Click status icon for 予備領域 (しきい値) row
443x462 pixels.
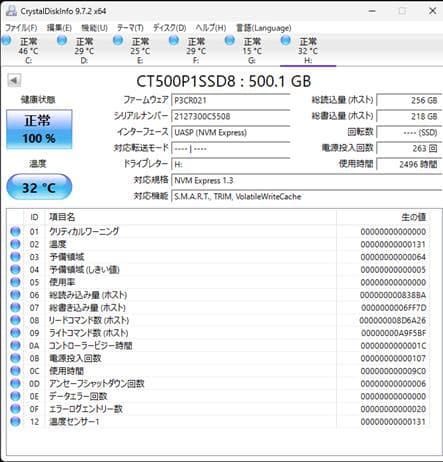[x=15, y=269]
